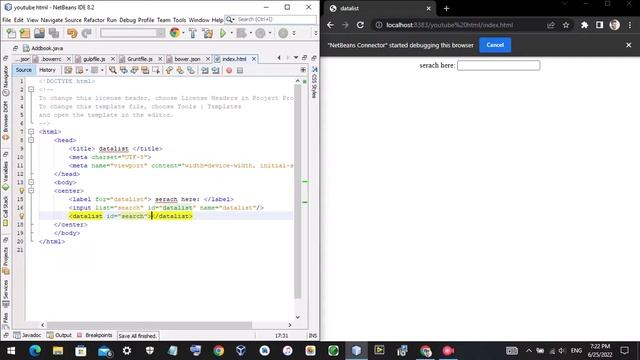Open the notification center icon
The image size is (640, 360).
point(624,351)
